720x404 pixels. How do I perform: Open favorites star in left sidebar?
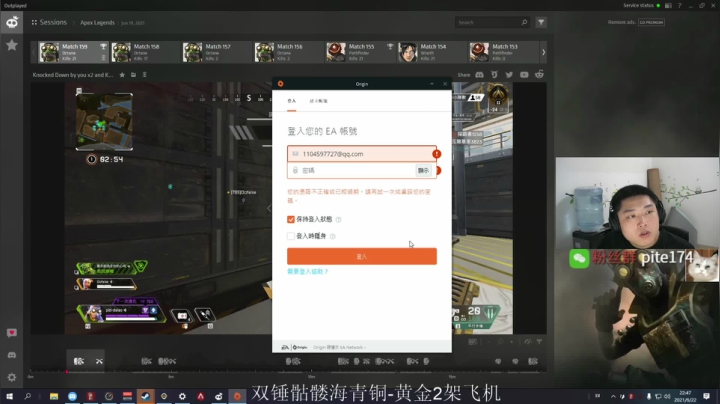(x=11, y=45)
